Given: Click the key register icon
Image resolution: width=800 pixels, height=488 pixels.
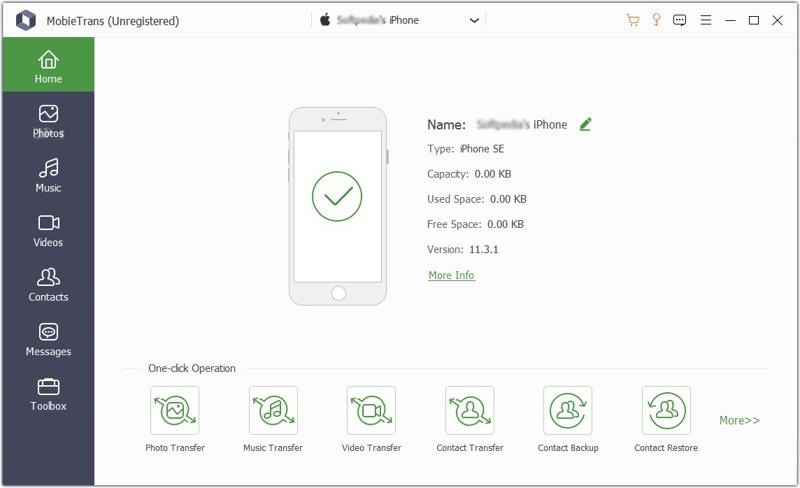Looking at the screenshot, I should pos(657,20).
